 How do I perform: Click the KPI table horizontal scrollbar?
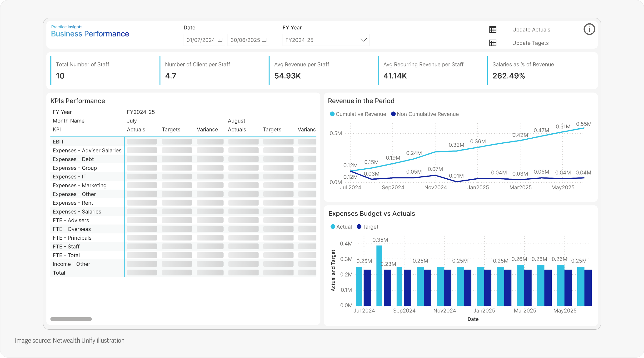click(x=71, y=319)
